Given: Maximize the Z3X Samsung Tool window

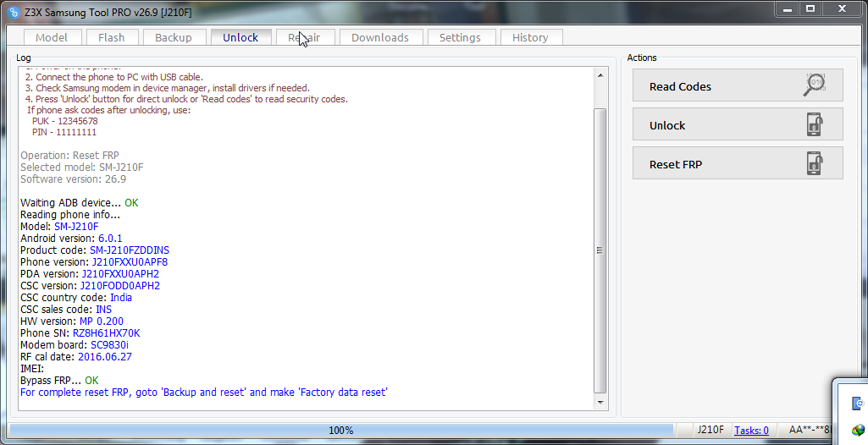Looking at the screenshot, I should tap(810, 8).
